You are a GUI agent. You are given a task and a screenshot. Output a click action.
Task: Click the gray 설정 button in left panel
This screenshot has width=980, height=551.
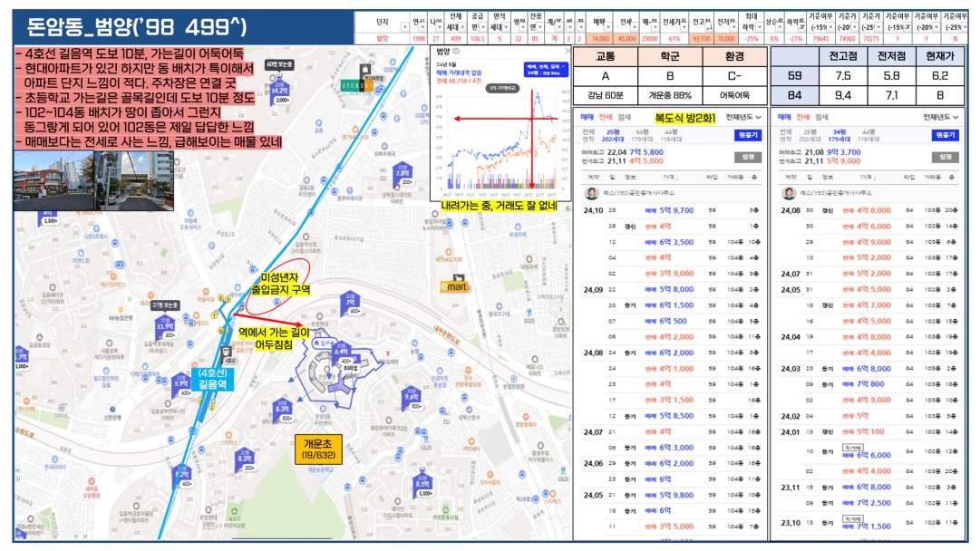(748, 157)
